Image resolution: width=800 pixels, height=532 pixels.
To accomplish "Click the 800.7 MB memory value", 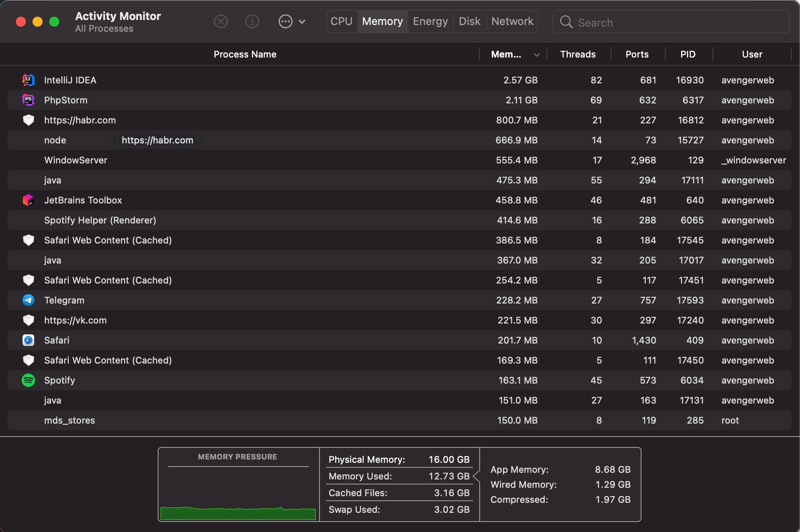I will [x=517, y=120].
